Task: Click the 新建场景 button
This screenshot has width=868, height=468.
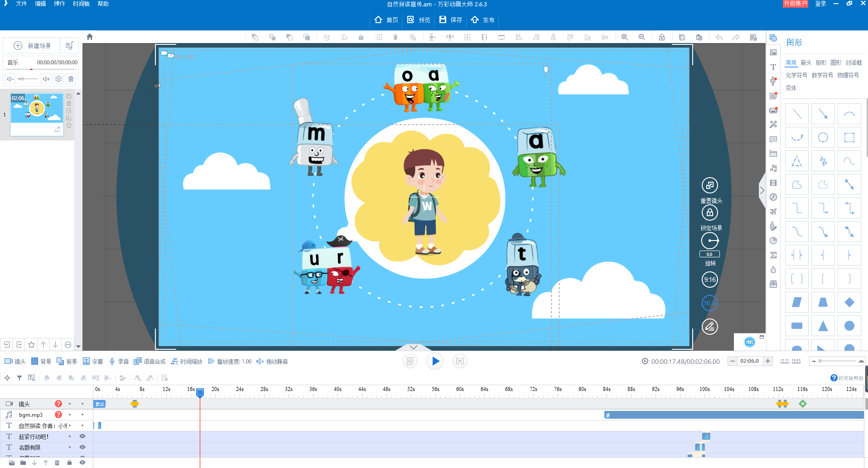Action: 32,46
